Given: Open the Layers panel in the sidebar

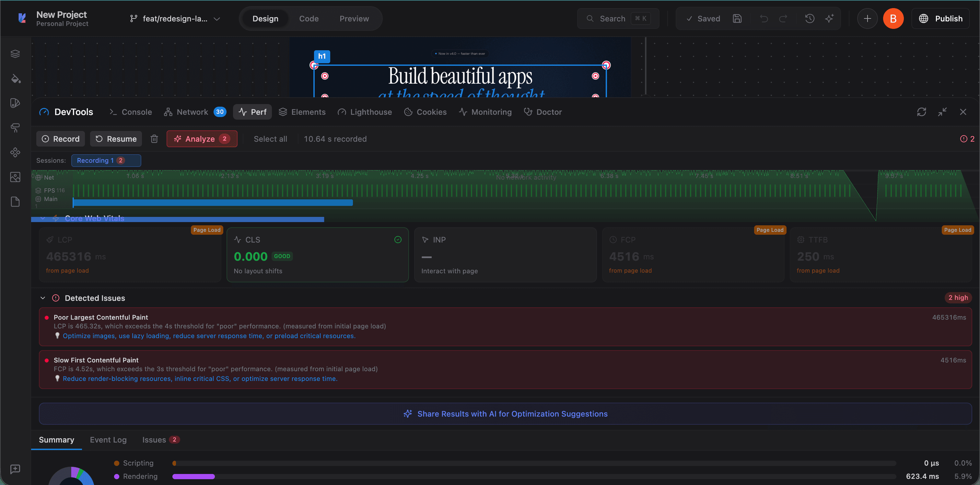Looking at the screenshot, I should [x=15, y=53].
